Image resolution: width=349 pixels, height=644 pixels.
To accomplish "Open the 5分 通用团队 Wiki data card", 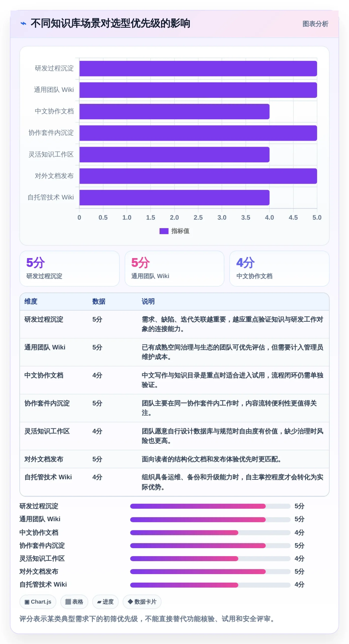I will pyautogui.click(x=174, y=268).
